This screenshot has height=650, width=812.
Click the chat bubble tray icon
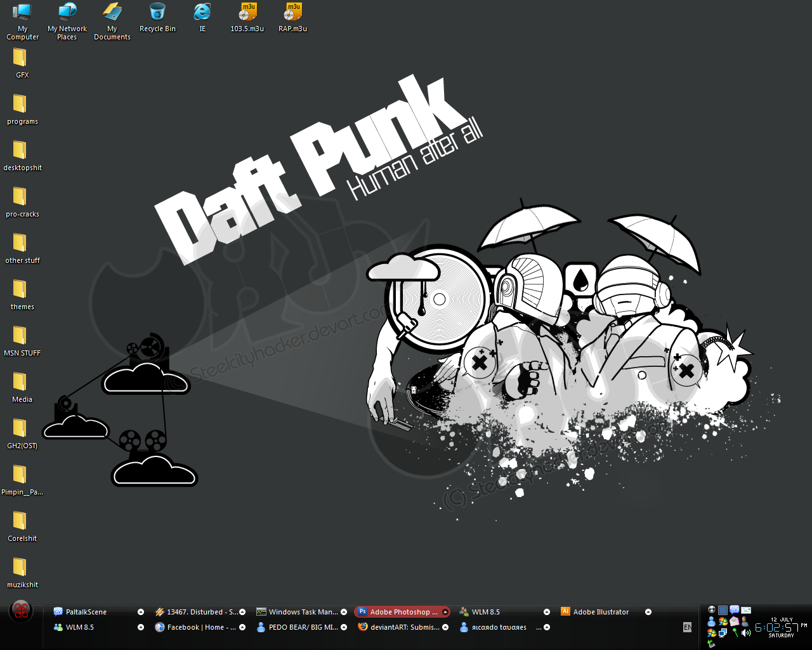(735, 610)
